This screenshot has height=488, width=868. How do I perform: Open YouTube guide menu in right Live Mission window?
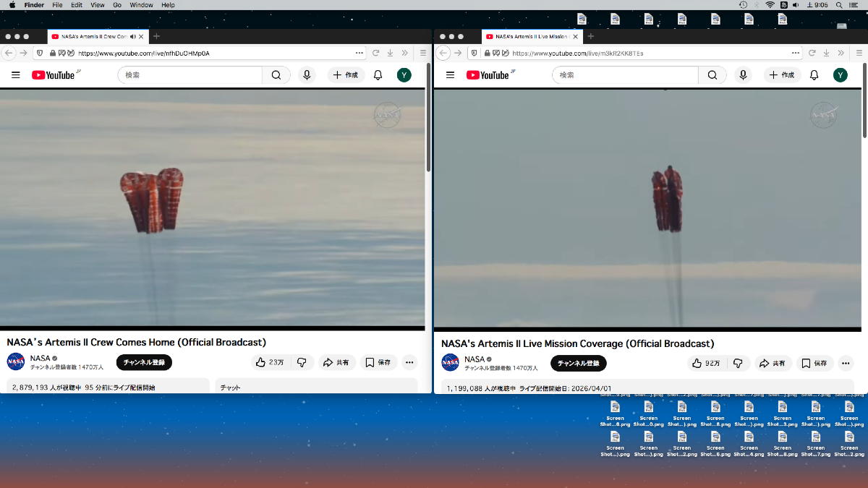tap(450, 75)
